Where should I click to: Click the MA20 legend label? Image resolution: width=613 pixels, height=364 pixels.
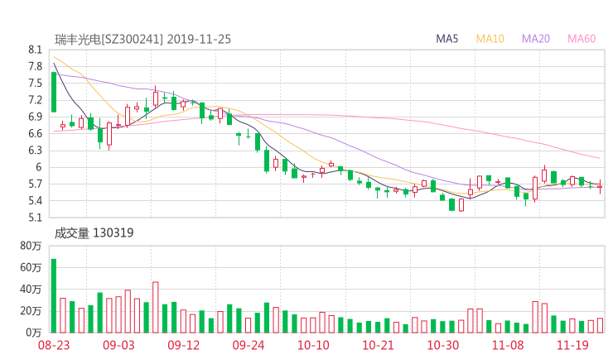(536, 39)
